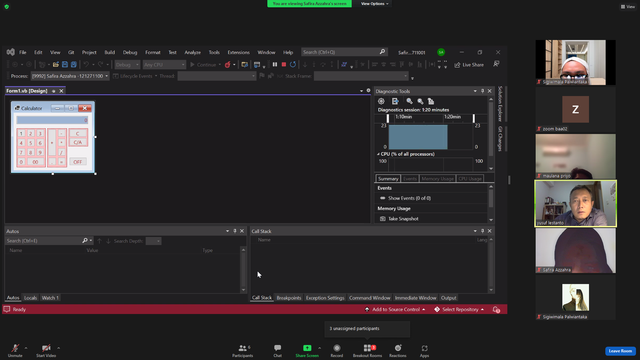Zoom out on diagnostics timeline
Screen dimensions: 640x360
click(420, 101)
